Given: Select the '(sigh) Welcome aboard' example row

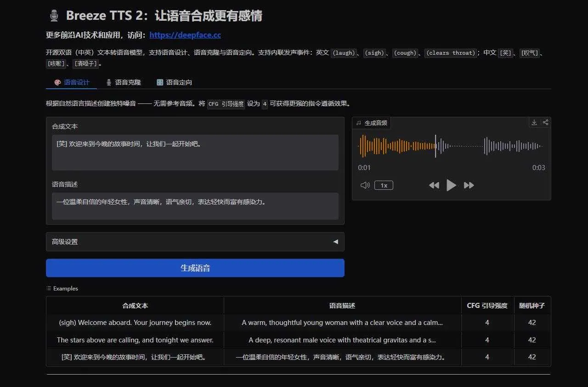Looking at the screenshot, I should point(299,323).
